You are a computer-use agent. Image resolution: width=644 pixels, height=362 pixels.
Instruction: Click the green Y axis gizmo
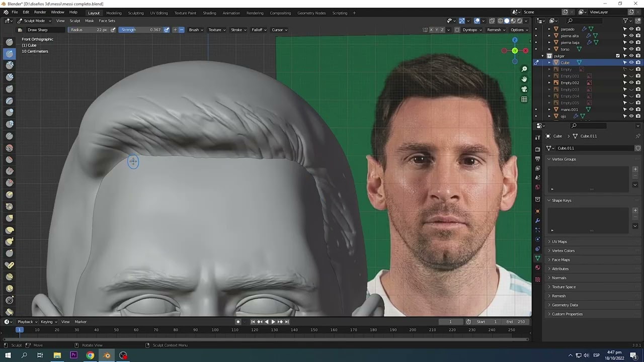[515, 51]
